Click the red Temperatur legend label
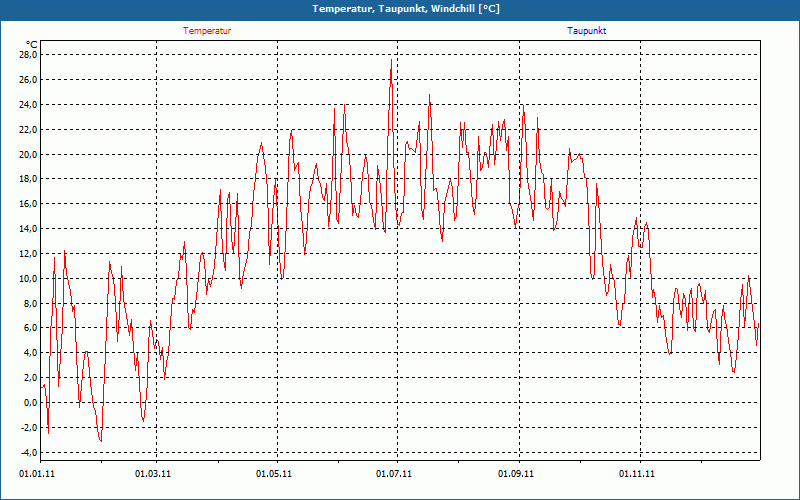 (207, 31)
